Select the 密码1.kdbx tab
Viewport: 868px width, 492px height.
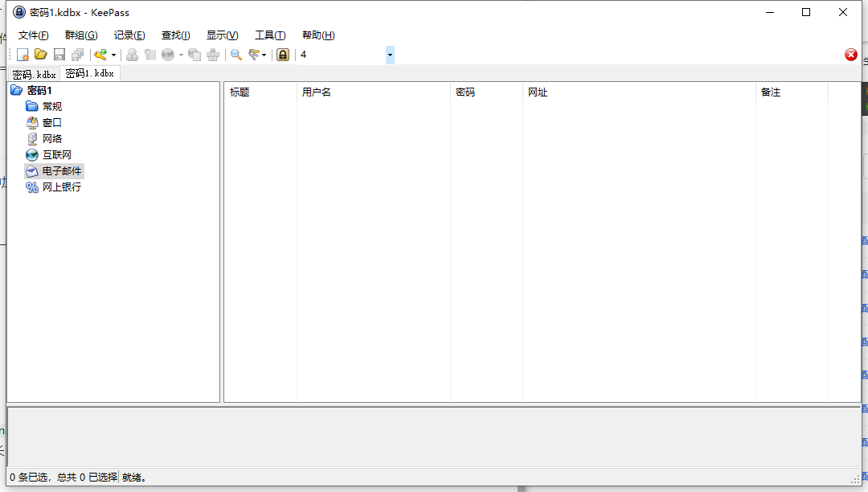click(90, 73)
